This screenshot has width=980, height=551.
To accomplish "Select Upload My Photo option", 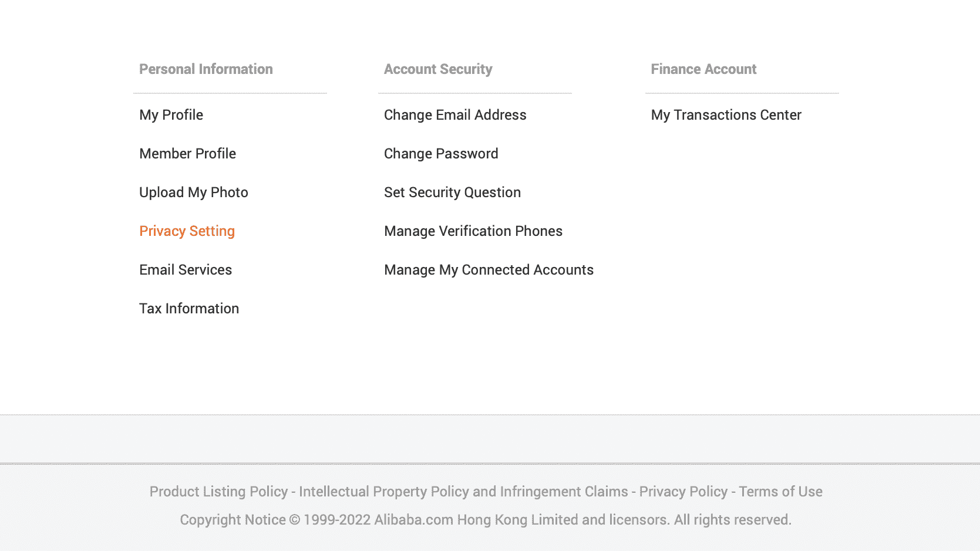I will (x=193, y=192).
